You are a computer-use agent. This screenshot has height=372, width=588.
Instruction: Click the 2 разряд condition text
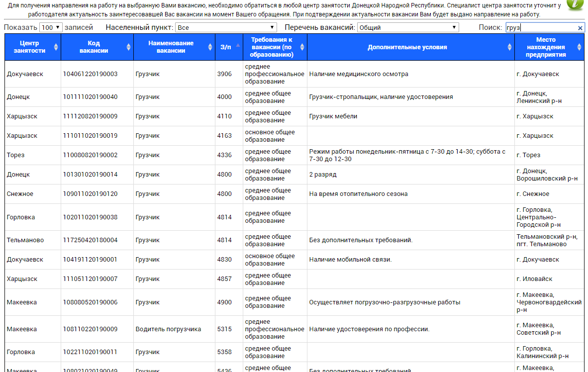click(322, 175)
